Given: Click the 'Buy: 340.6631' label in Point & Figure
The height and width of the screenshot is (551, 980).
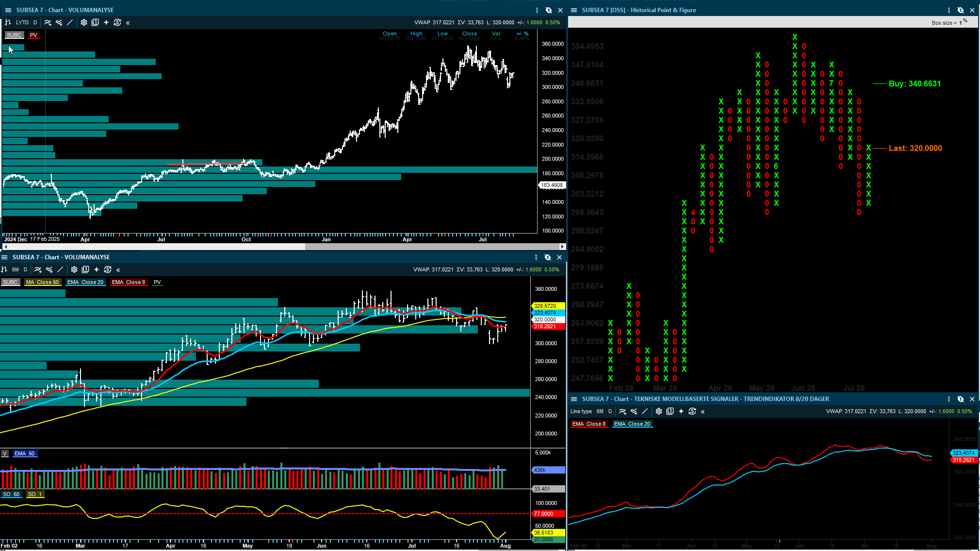Looking at the screenshot, I should pos(915,83).
